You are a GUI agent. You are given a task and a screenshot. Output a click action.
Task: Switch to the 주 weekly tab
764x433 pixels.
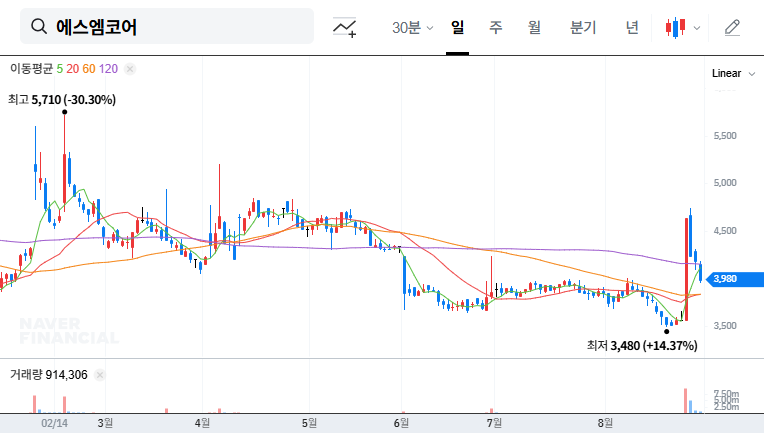(496, 28)
